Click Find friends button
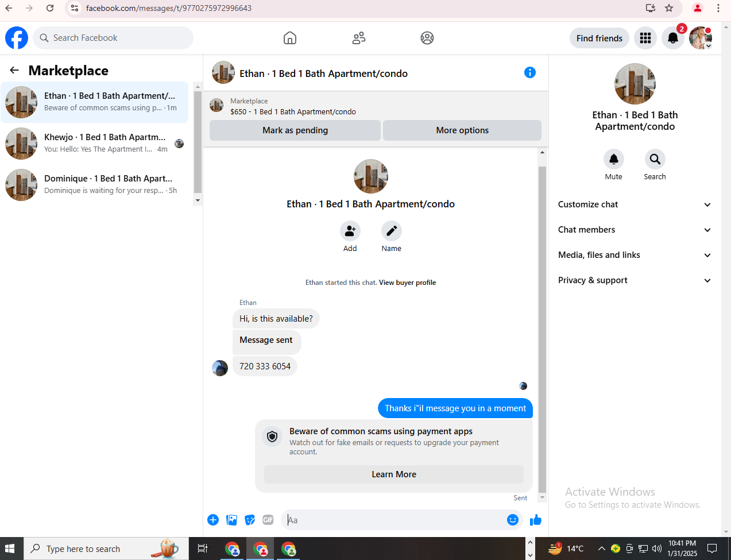Image resolution: width=731 pixels, height=560 pixels. tap(600, 38)
